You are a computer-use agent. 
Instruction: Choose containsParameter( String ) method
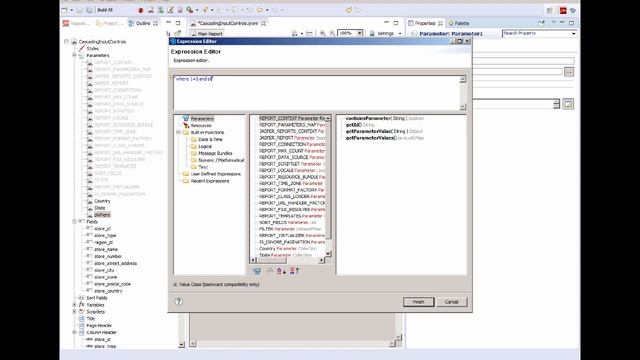coord(385,118)
